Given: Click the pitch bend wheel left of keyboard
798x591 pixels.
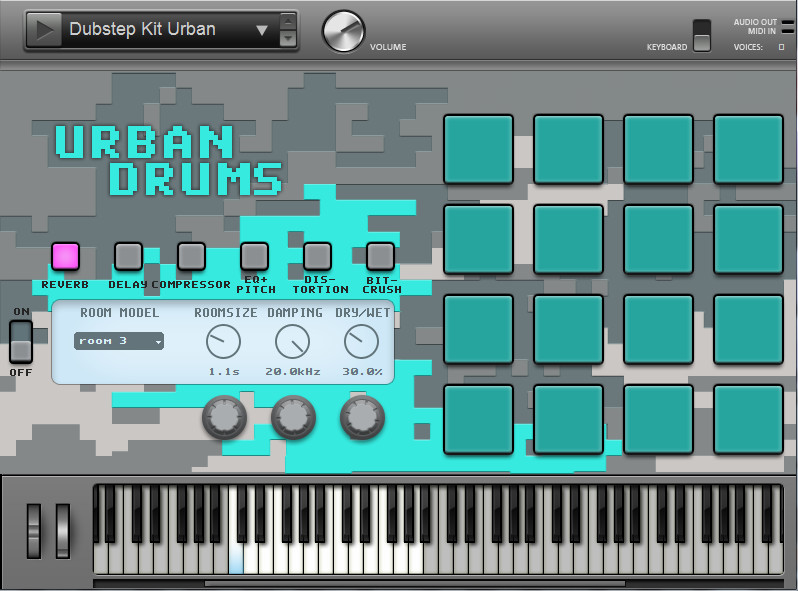Looking at the screenshot, I should click(34, 530).
